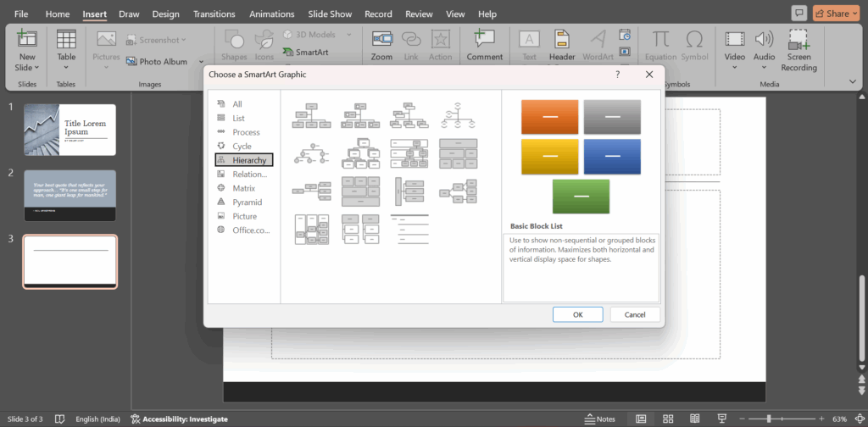This screenshot has width=868, height=427.
Task: Toggle the Notes pane in status bar
Action: tap(600, 419)
